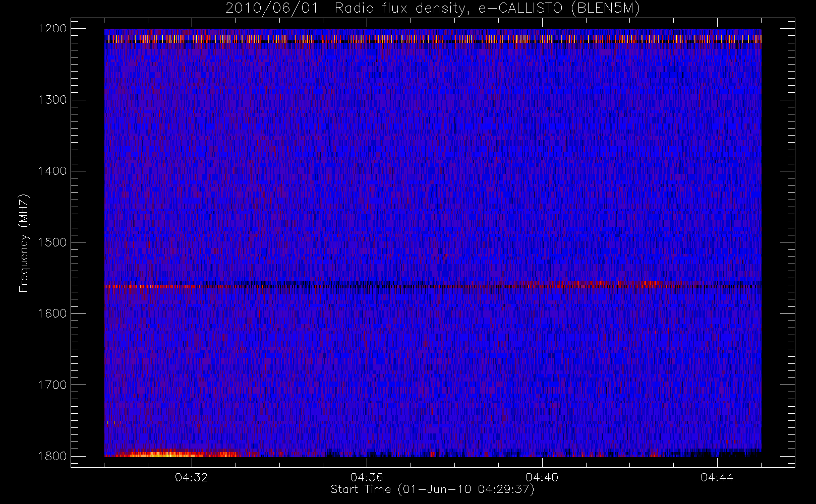Viewport: 816px width, 504px height.
Task: Click the 04:40 time tick label
Action: point(542,477)
